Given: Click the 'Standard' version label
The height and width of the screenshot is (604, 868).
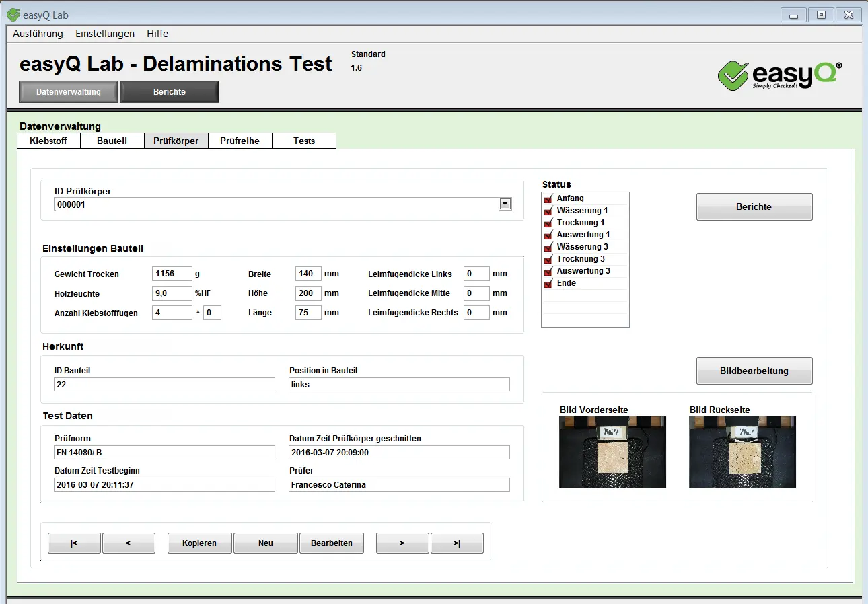Looking at the screenshot, I should (x=368, y=54).
